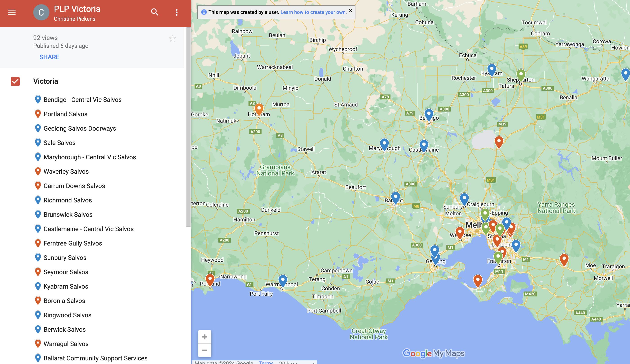Viewport: 630px width, 364px height.
Task: Click the blue map pin at Bendigo
Action: coord(429,114)
